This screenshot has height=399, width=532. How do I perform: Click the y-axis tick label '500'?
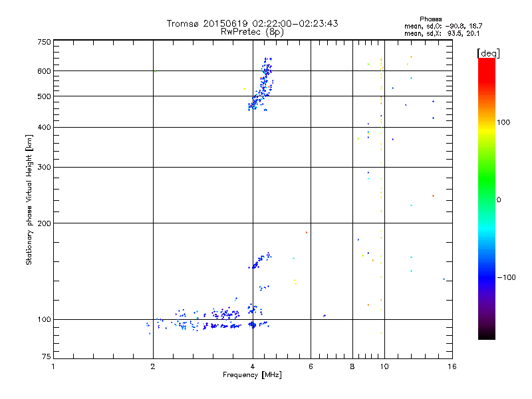(44, 96)
